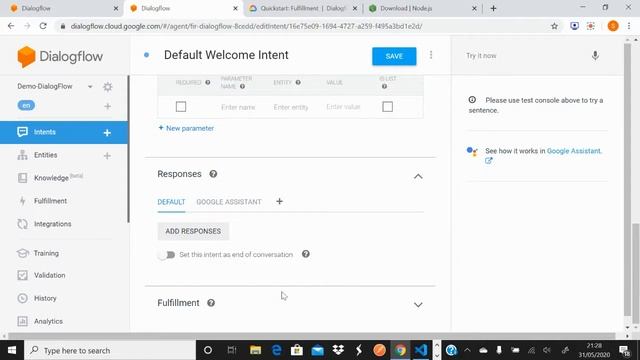
Task: Go back in browser
Action: [11, 26]
